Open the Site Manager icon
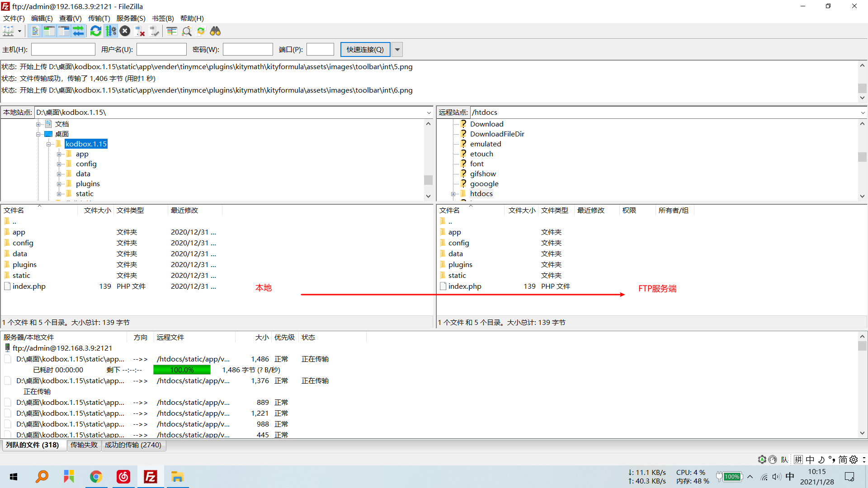This screenshot has width=868, height=488. pos(9,31)
